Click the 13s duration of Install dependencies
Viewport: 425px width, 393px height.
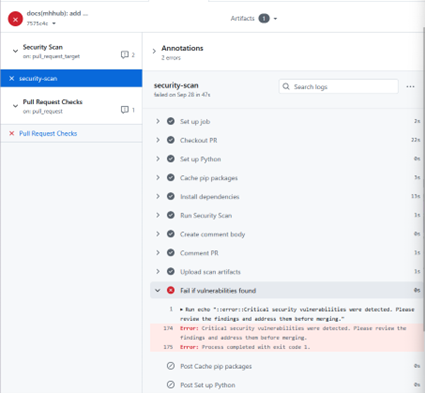(415, 196)
